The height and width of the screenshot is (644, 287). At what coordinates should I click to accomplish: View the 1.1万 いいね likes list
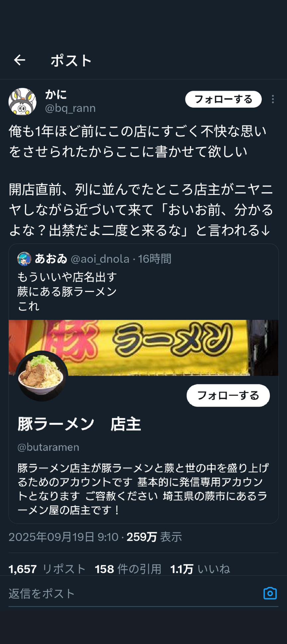200,569
